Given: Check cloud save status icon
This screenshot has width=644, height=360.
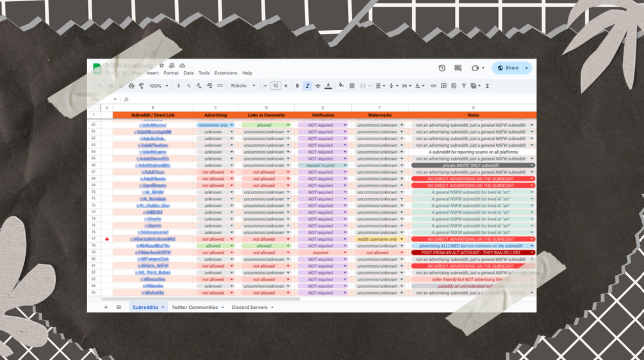Looking at the screenshot, I should pos(182,66).
